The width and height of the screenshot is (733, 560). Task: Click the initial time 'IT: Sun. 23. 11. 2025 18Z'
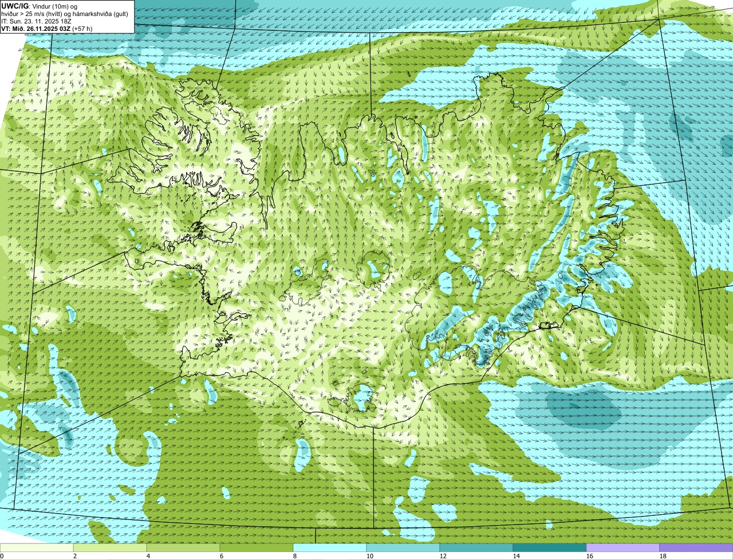click(37, 21)
